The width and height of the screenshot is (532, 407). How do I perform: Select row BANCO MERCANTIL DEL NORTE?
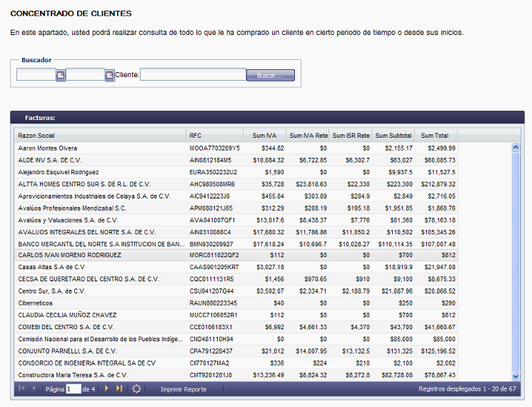pos(236,244)
